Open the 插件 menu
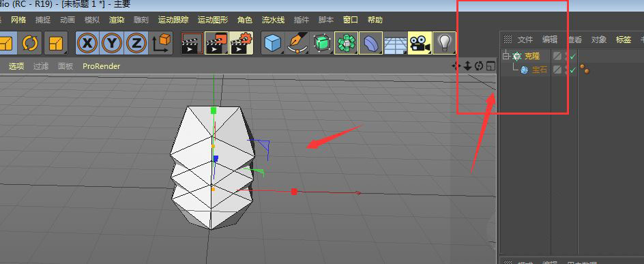 [x=302, y=20]
